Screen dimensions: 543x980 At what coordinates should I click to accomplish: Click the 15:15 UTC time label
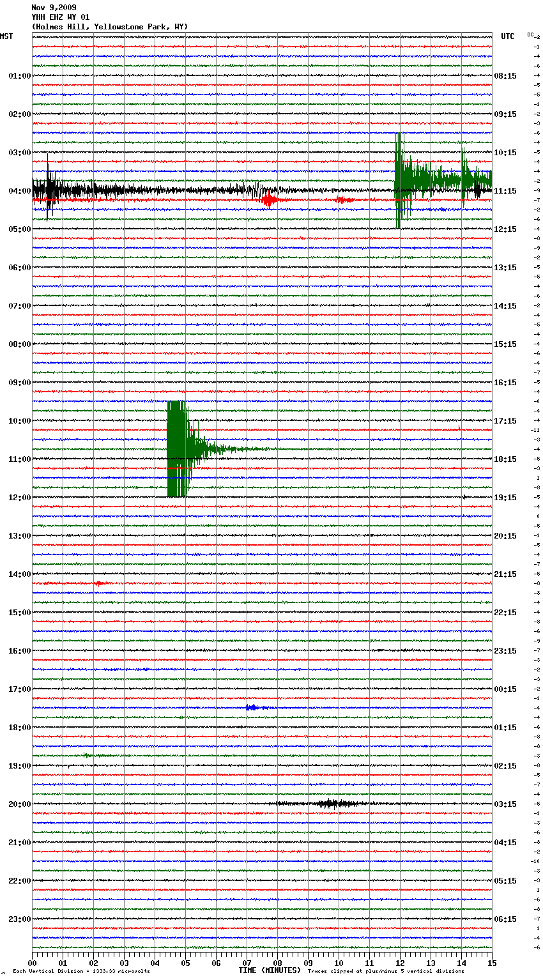pyautogui.click(x=505, y=344)
